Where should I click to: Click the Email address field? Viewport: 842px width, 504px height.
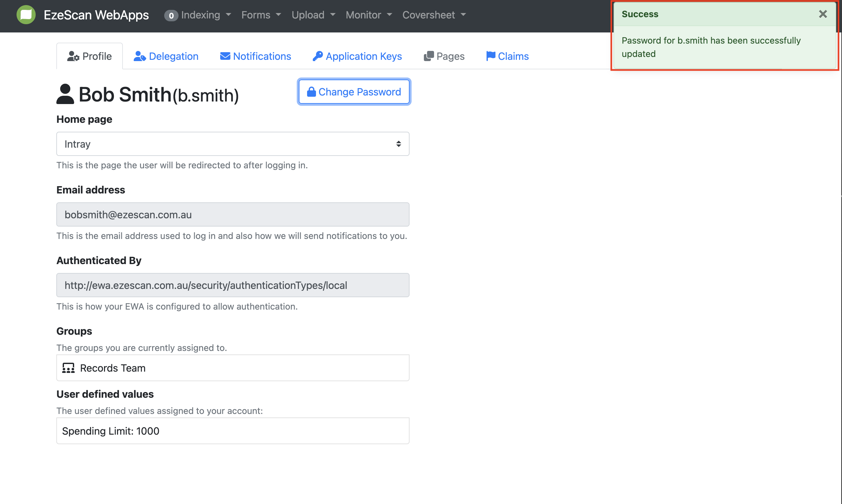click(233, 215)
